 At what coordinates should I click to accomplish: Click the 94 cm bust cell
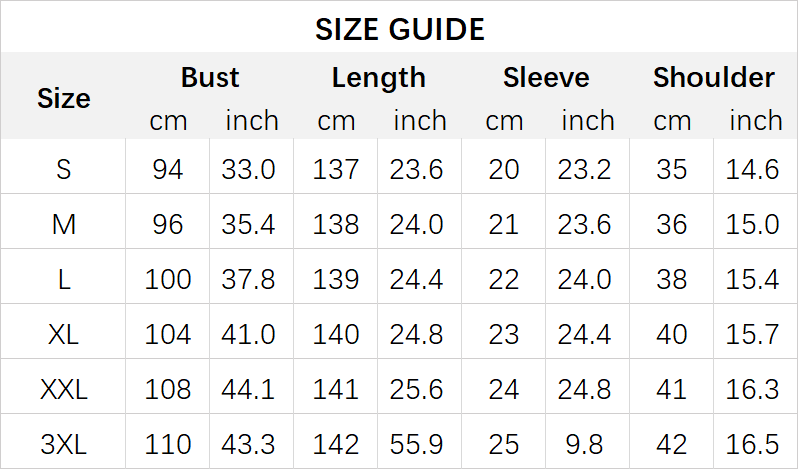point(167,169)
